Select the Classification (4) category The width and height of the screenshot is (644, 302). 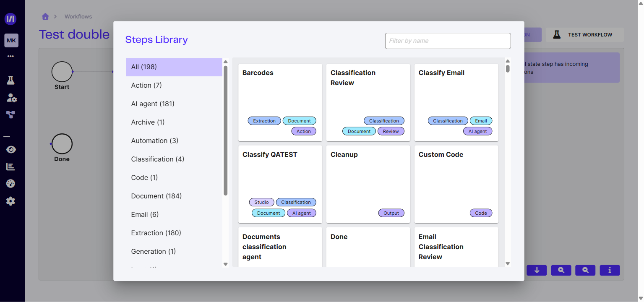[x=174, y=159]
